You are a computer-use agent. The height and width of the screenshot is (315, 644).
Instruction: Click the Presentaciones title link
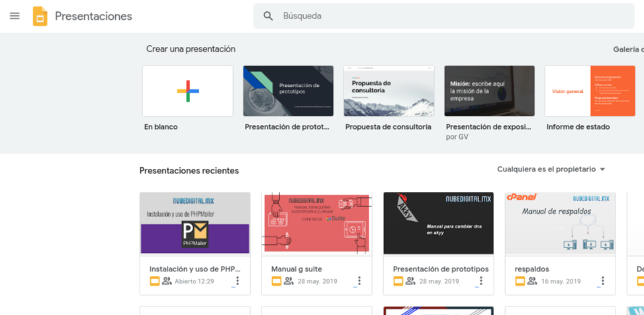click(93, 17)
